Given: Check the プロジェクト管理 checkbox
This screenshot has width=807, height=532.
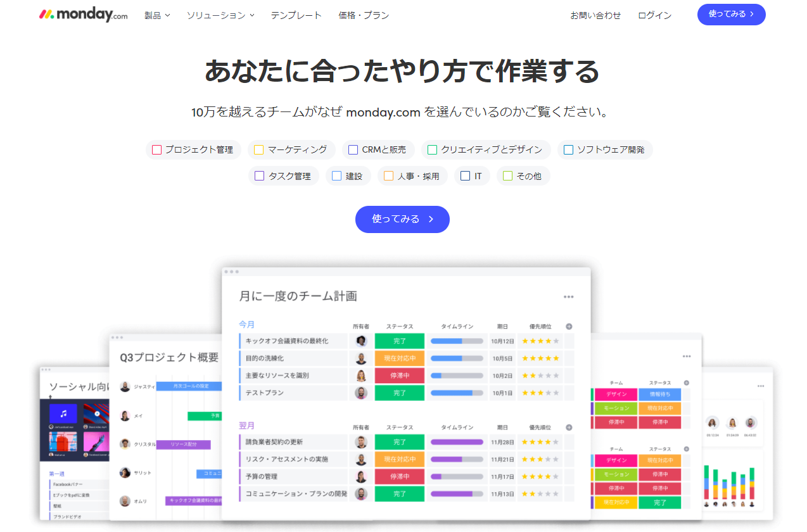Looking at the screenshot, I should pyautogui.click(x=157, y=150).
